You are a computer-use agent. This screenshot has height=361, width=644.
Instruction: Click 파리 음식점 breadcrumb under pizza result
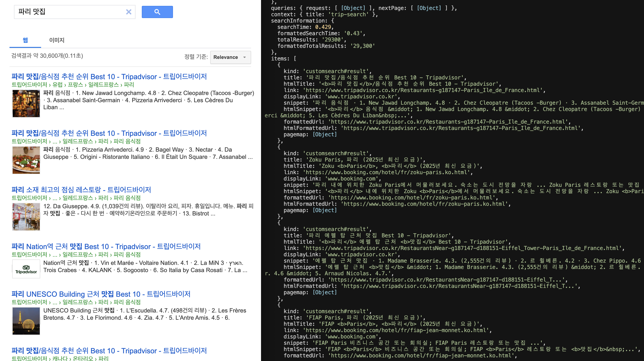(x=127, y=141)
